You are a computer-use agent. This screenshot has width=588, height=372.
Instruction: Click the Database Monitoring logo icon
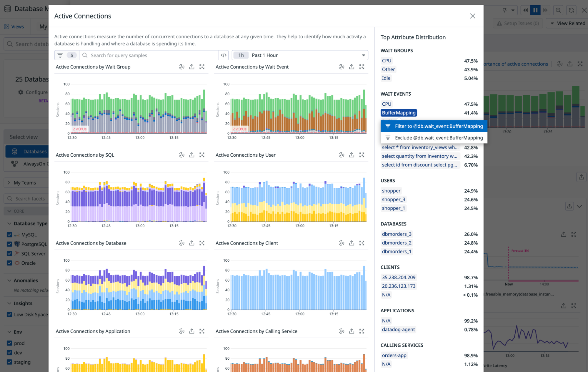[7, 9]
